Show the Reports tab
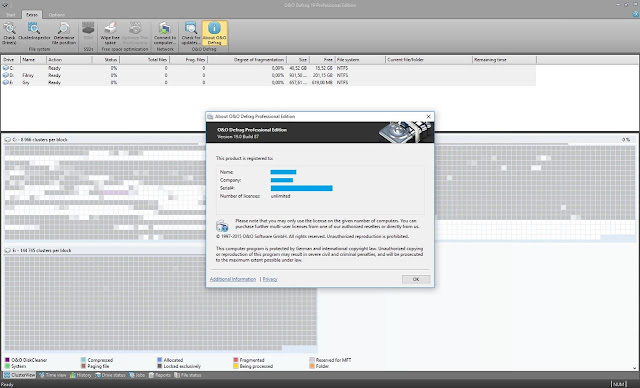 [160, 375]
